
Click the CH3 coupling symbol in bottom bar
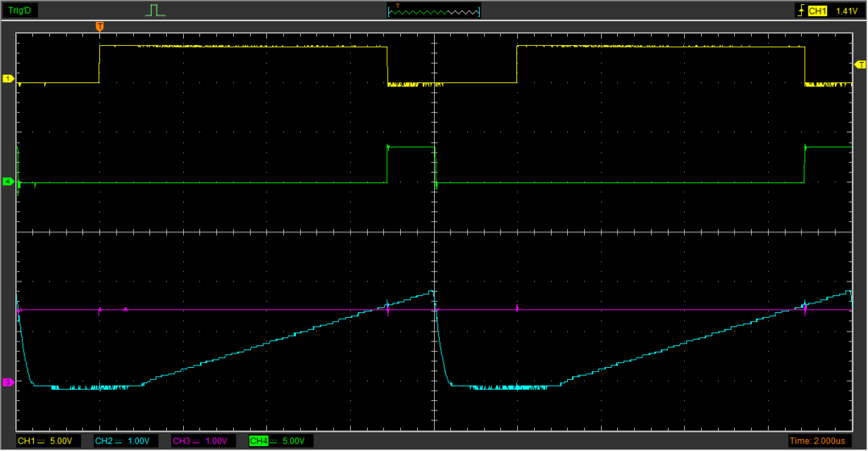point(197,441)
